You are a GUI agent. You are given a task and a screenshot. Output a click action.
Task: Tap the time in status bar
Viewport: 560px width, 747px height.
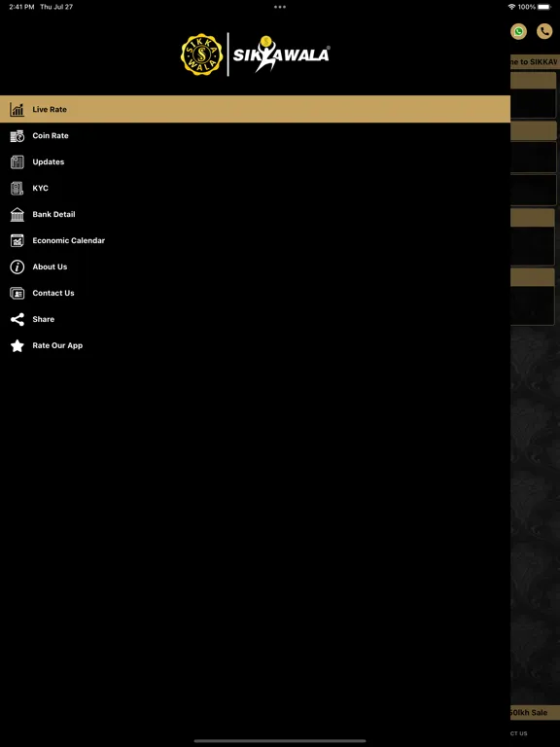pyautogui.click(x=21, y=7)
